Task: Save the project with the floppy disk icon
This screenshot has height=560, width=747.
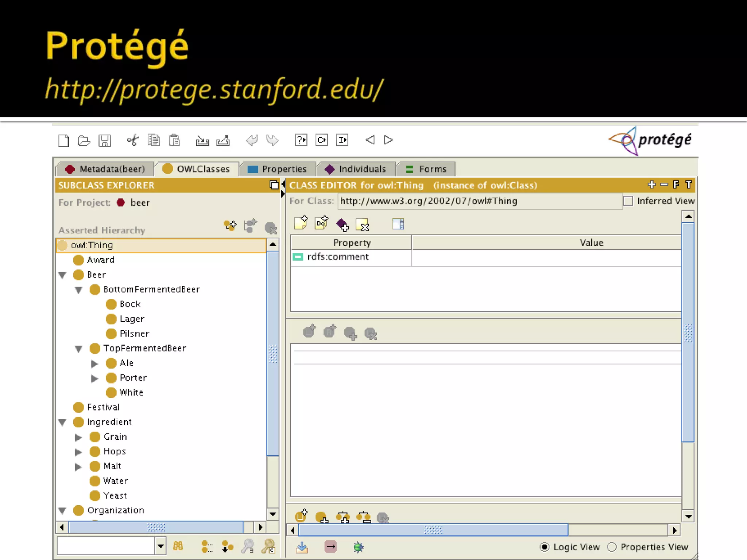Action: [105, 140]
